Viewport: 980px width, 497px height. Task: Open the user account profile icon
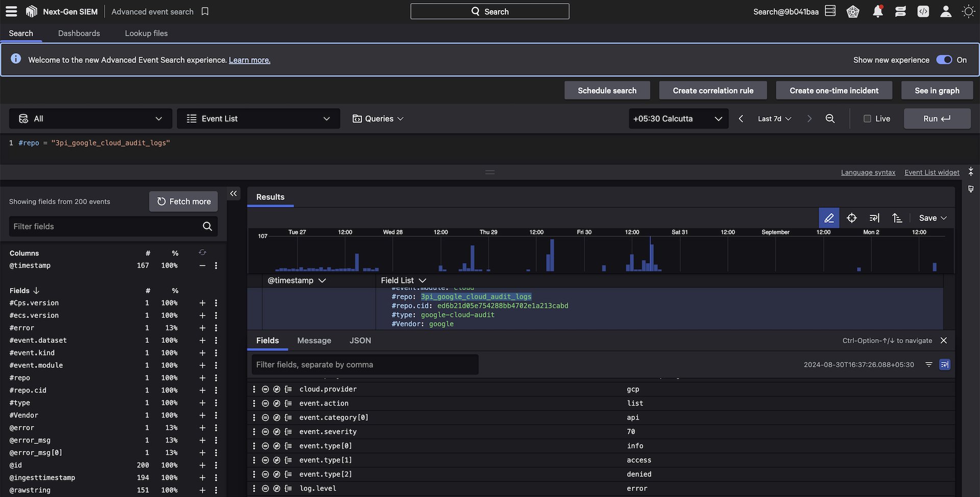point(946,11)
